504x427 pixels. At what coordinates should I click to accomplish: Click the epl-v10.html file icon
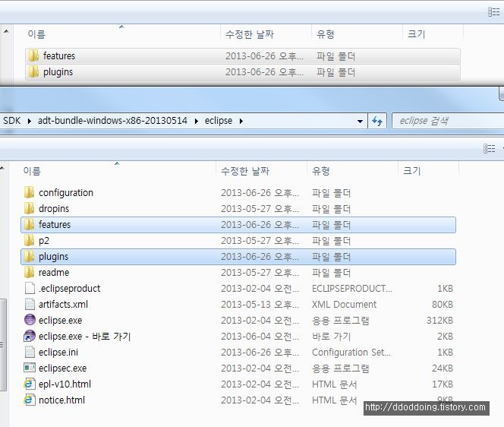coord(30,384)
